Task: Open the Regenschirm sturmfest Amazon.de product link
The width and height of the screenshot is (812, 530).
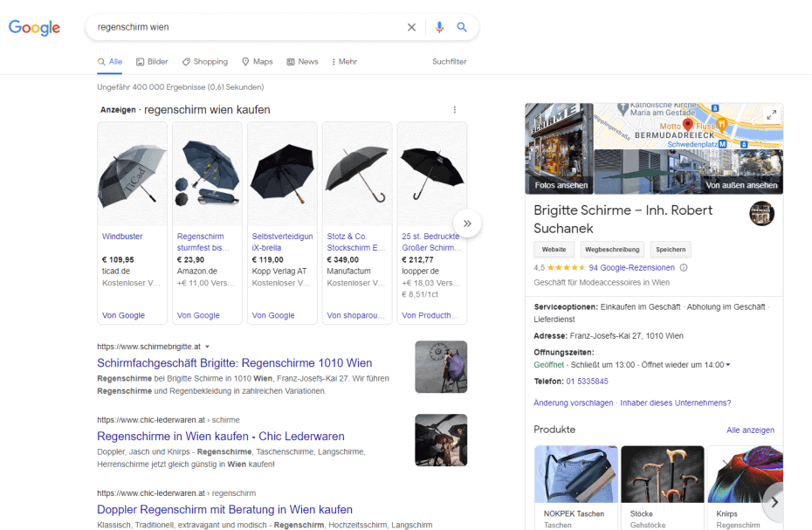Action: [x=203, y=242]
